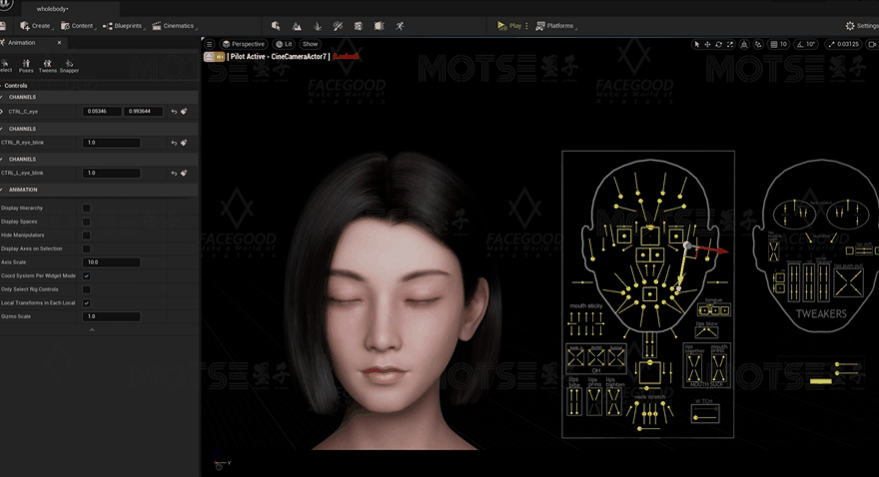Reset CTRL_R_eye_blink to default

(x=174, y=143)
